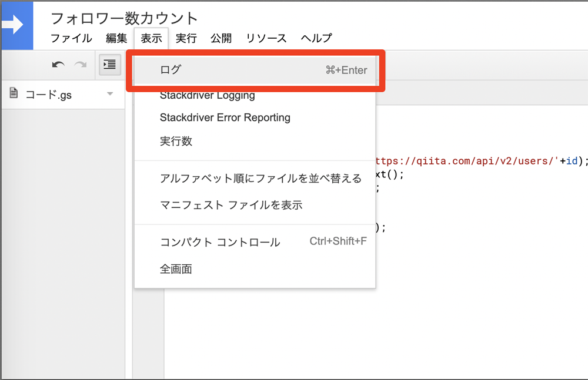Switch to 全画面 mode

point(255,269)
